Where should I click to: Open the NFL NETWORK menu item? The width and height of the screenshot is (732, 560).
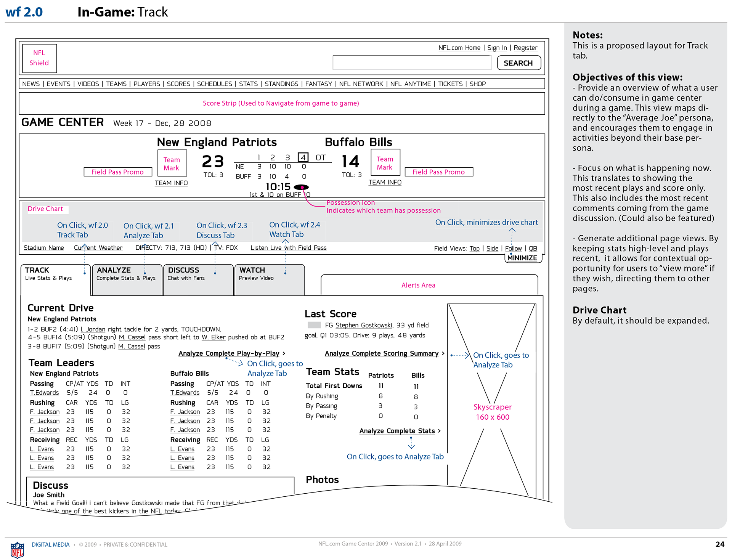pyautogui.click(x=361, y=84)
